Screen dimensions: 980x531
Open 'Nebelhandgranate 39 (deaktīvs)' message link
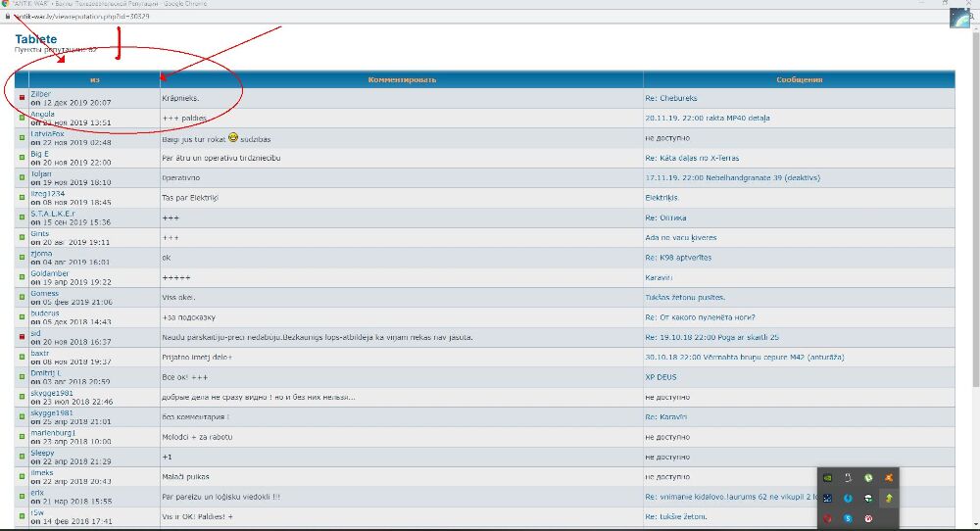click(x=732, y=178)
